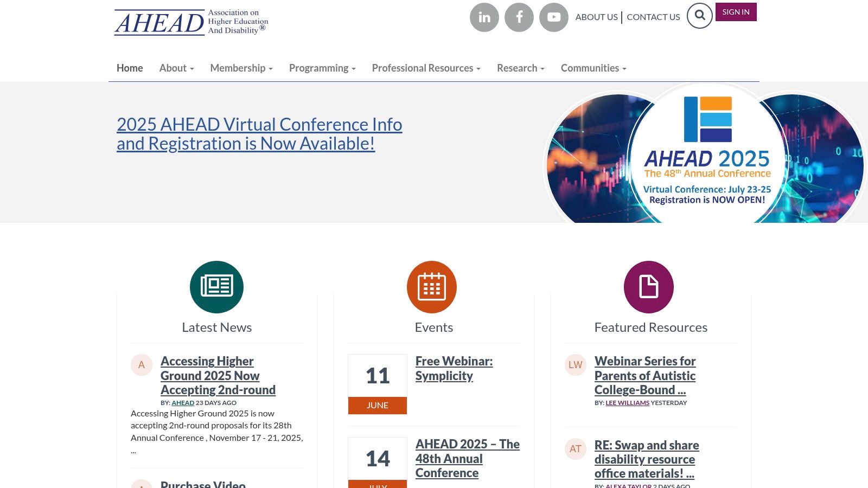Click the 'Featured Resources' heading
Screen dimensions: 868x488
[x=651, y=328]
